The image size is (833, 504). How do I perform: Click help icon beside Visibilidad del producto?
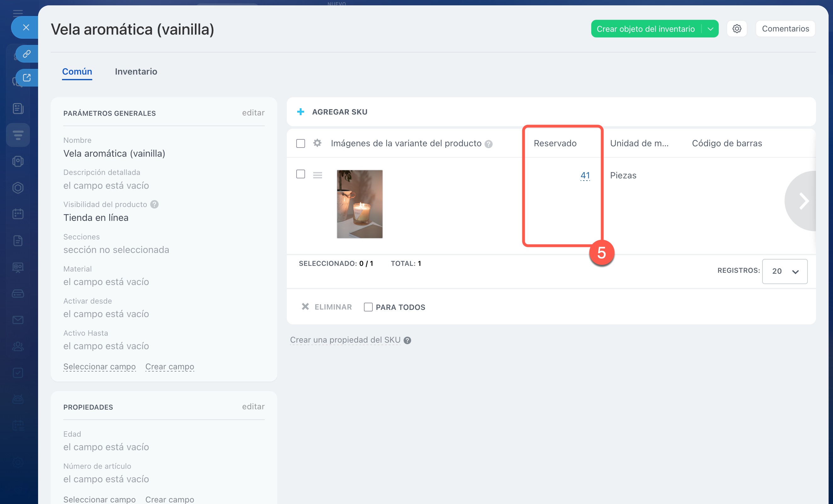coord(155,204)
